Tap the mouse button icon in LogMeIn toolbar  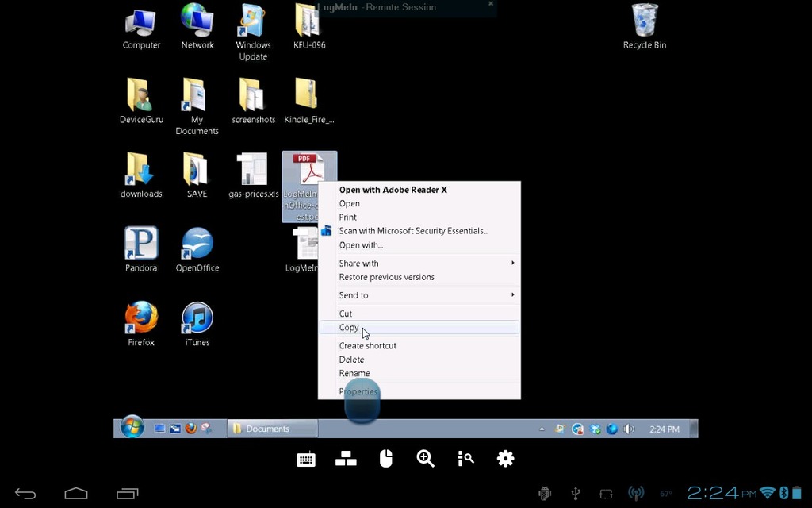click(386, 459)
